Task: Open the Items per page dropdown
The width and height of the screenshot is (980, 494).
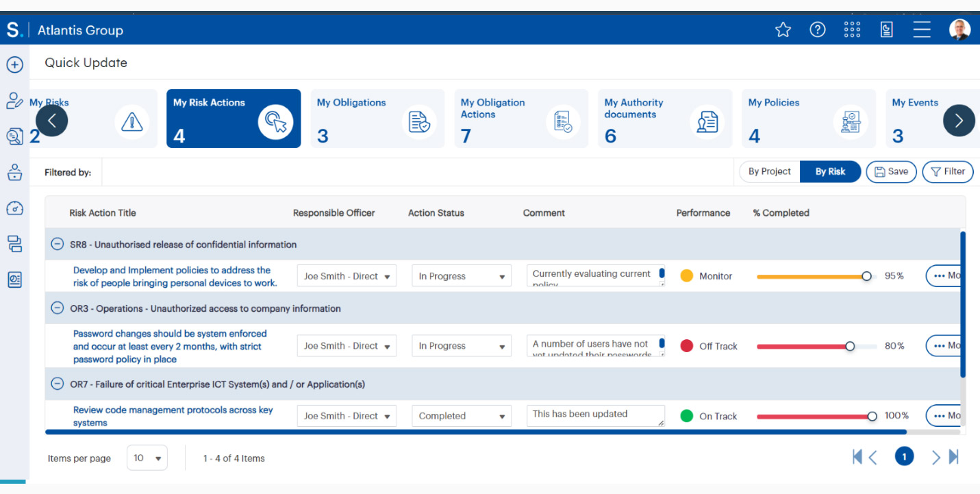Action: click(x=147, y=458)
